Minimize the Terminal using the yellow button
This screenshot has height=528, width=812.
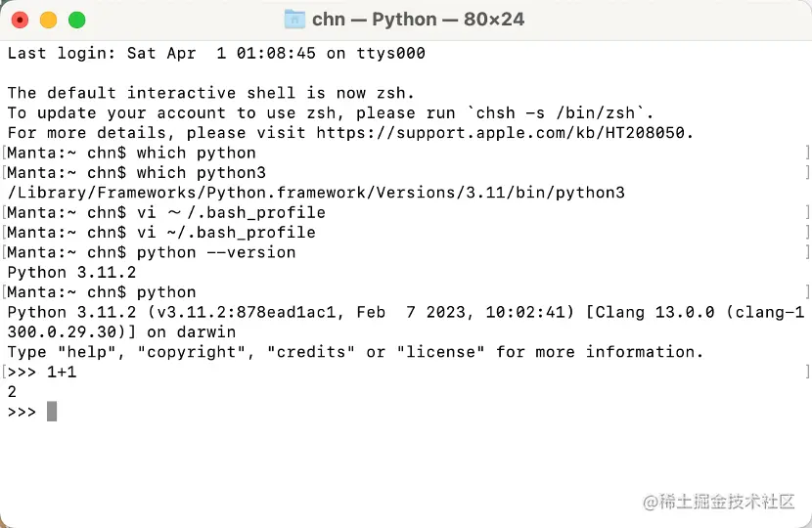pyautogui.click(x=48, y=20)
